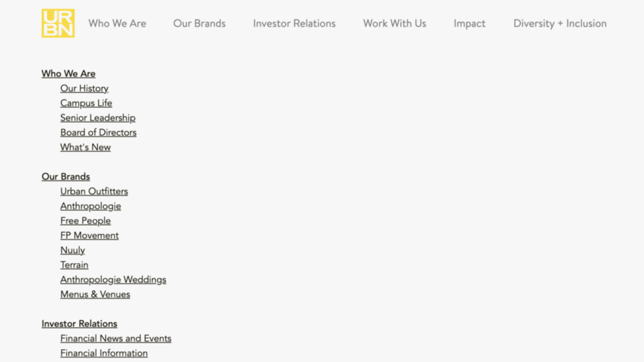Select Impact in the navigation bar
The height and width of the screenshot is (362, 644).
click(470, 24)
